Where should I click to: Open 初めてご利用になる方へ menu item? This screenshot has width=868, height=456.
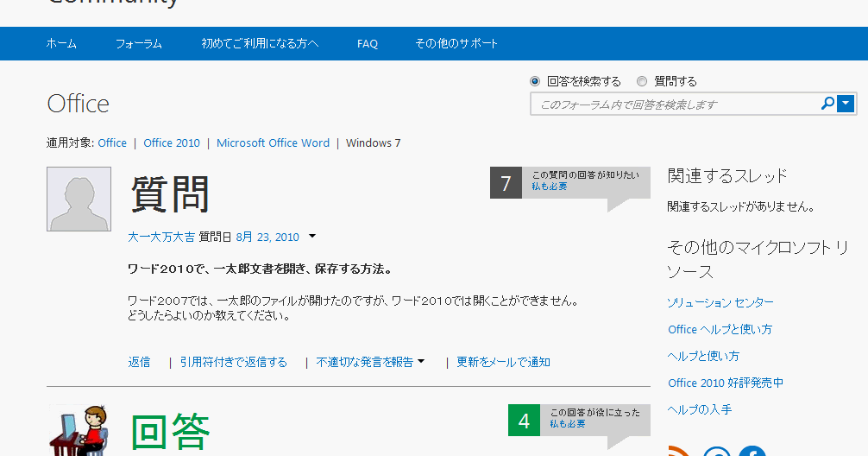point(260,43)
